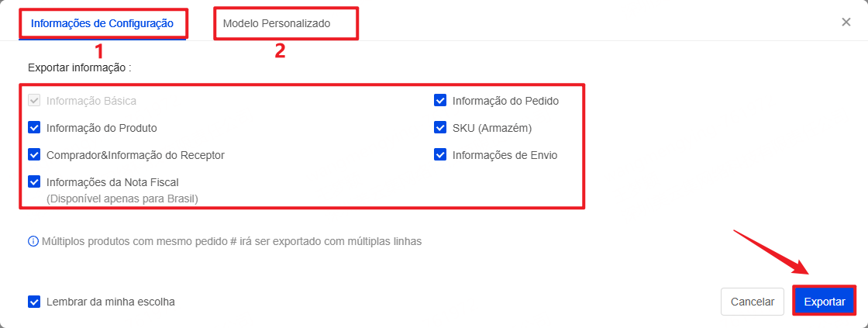Toggle the Informação do Pedido checkbox
The image size is (868, 328).
(x=440, y=101)
